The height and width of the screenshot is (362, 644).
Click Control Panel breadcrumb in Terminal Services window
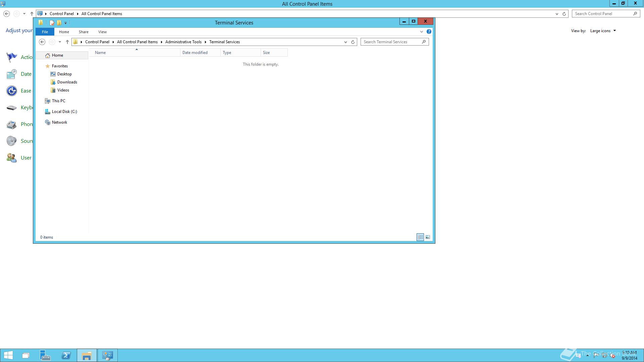coord(97,42)
